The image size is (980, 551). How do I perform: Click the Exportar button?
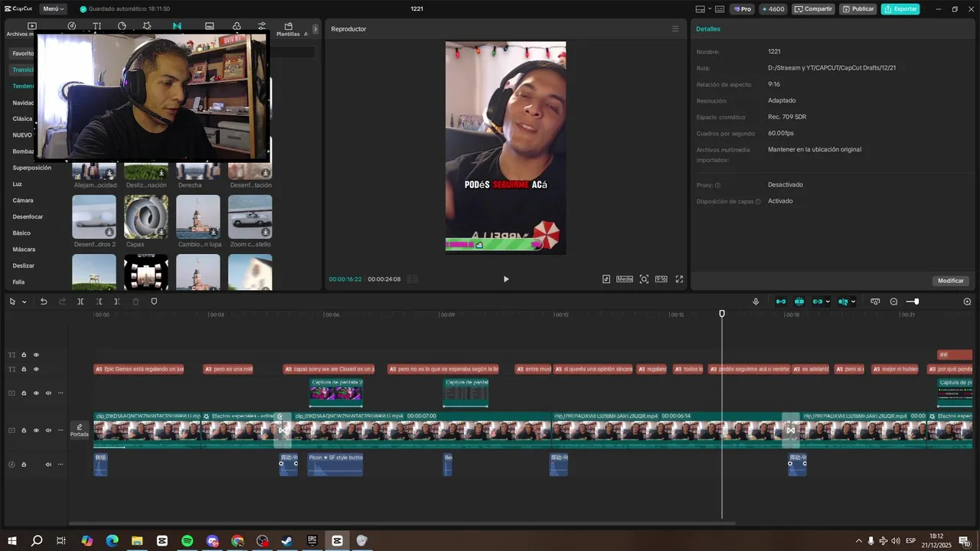point(900,9)
